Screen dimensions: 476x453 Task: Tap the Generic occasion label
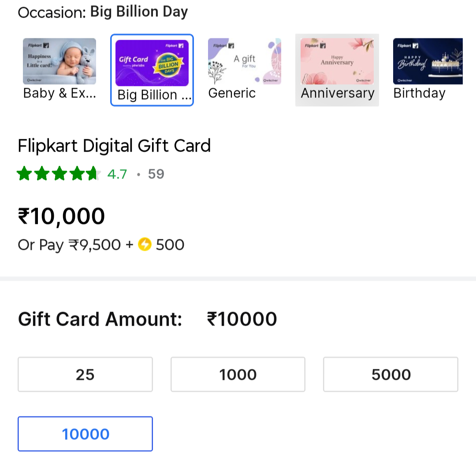232,93
